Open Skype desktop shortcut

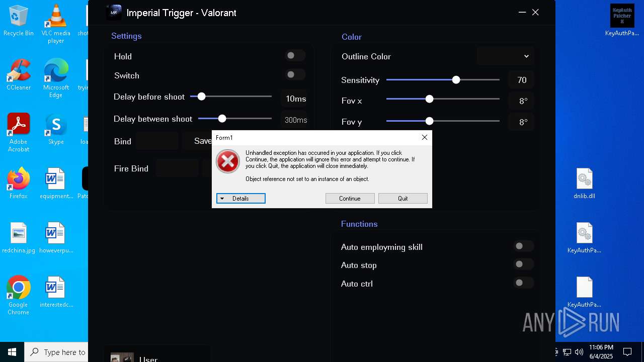point(56,129)
